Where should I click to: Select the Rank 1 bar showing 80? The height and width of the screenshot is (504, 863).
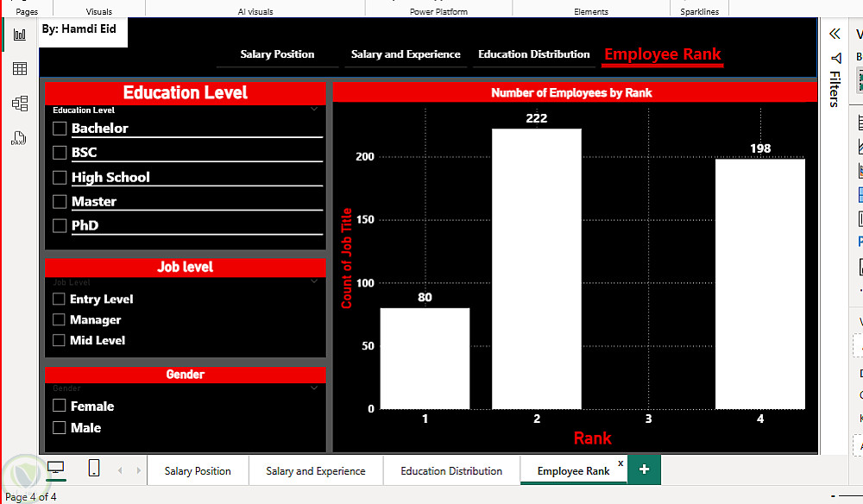tap(425, 358)
